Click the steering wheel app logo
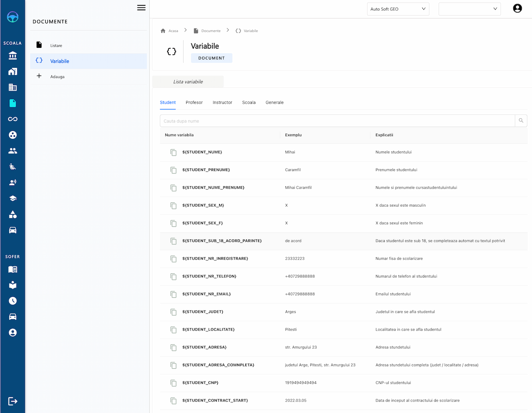Screen dimensions: 532x413 coord(13,17)
